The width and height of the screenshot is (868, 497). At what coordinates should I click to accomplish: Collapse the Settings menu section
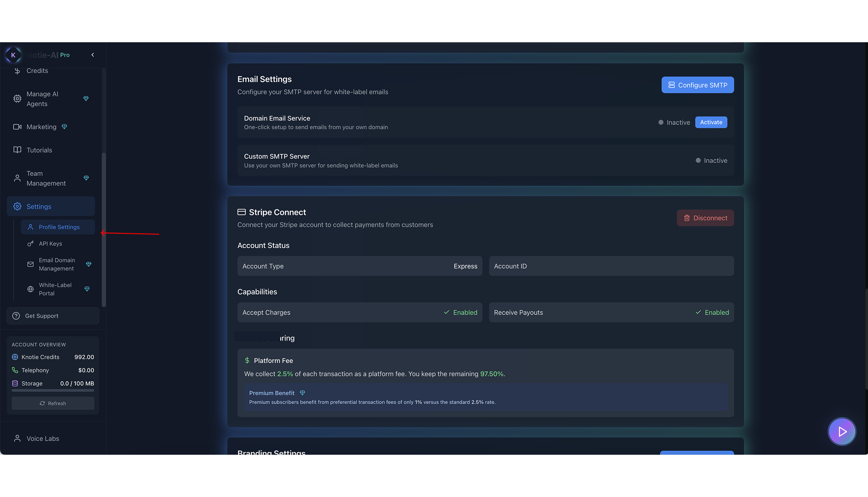[x=51, y=207]
